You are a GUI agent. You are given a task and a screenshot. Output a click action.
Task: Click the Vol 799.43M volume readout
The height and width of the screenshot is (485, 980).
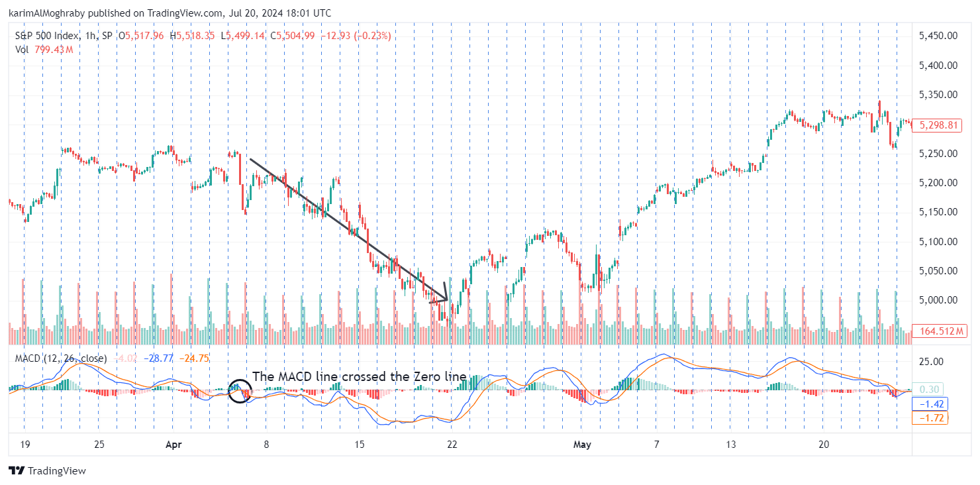click(44, 50)
